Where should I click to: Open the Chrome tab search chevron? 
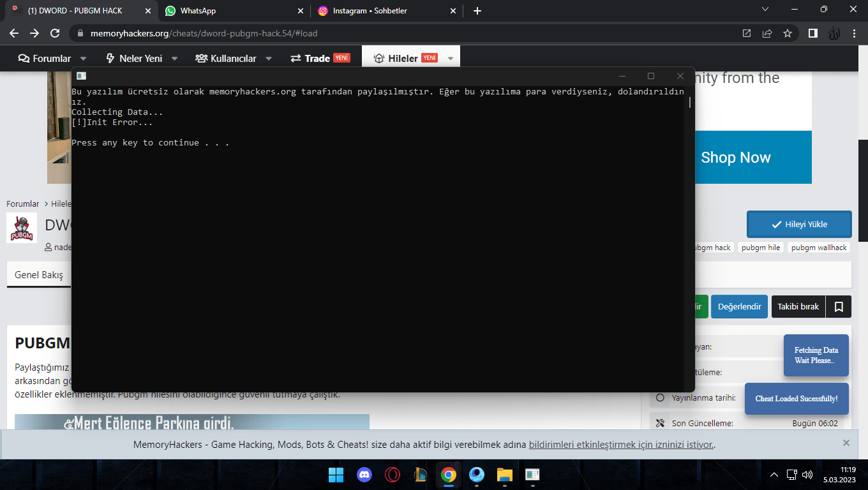point(767,9)
